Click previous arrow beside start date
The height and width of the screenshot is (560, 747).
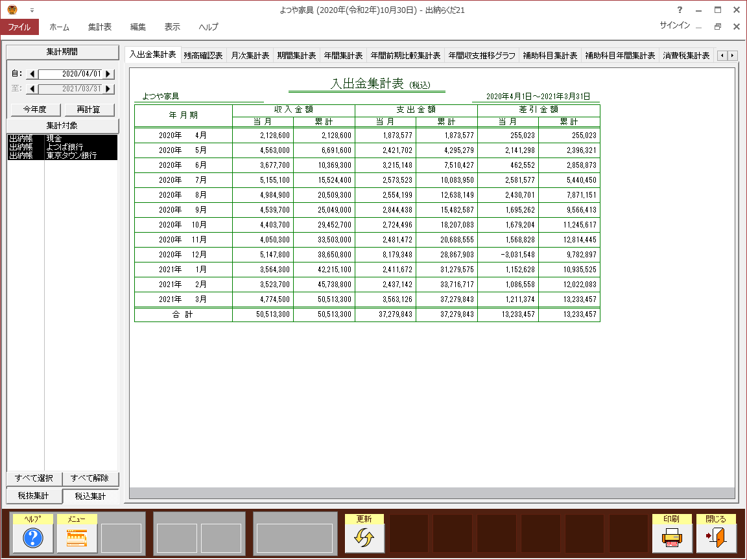coord(32,74)
